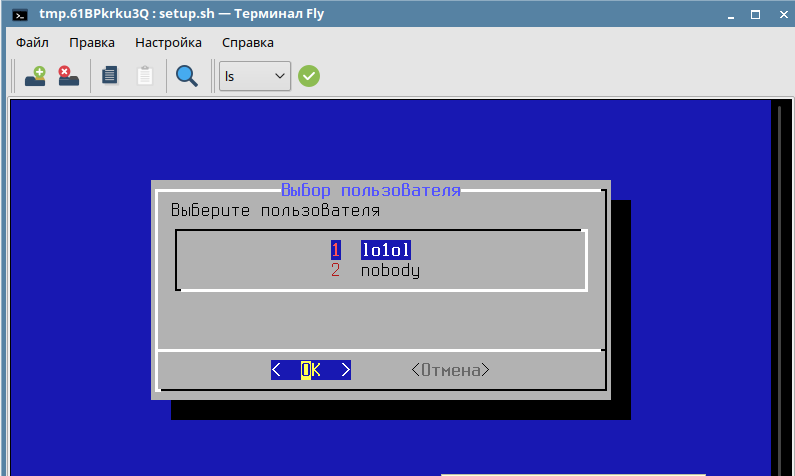Close the current tab icon with red X
Image resolution: width=795 pixels, height=476 pixels.
pos(68,76)
